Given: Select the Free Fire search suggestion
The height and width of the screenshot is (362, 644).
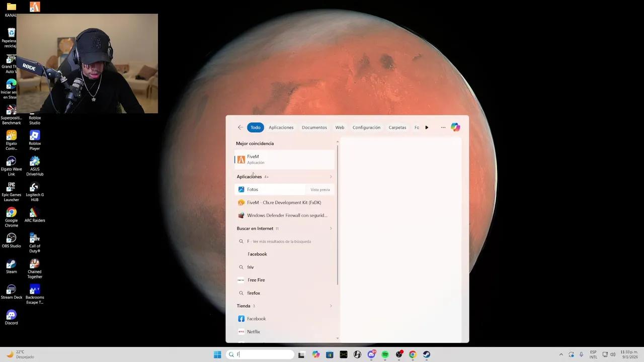Looking at the screenshot, I should click(285, 280).
